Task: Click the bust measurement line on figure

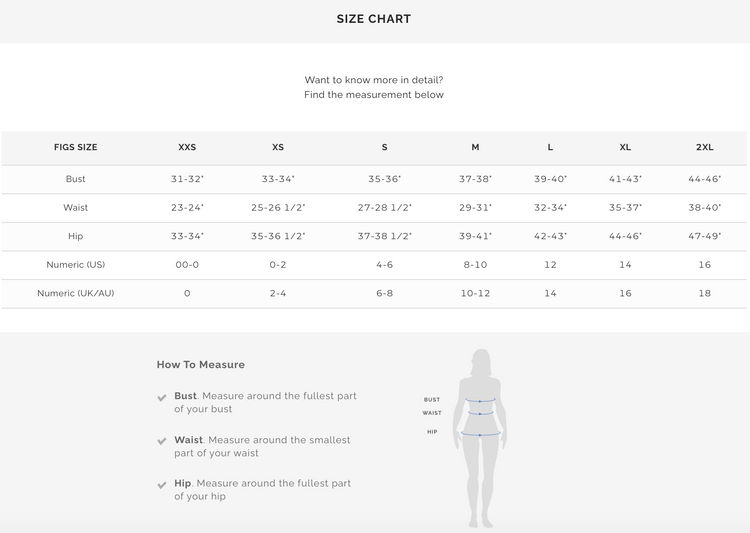Action: coord(480,400)
